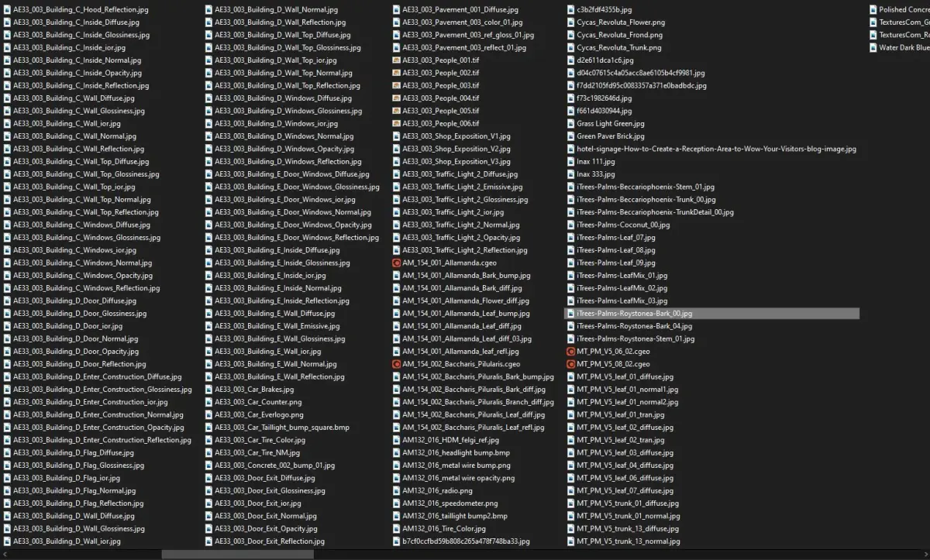The image size is (930, 560).
Task: Click the AE33_003_People_002.tif image icon
Action: tap(396, 73)
